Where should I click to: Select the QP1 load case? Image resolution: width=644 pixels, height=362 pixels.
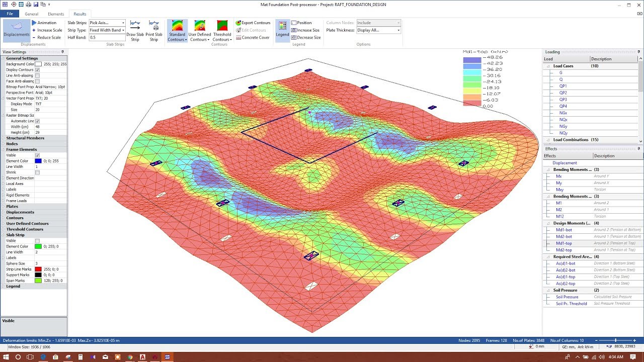click(562, 86)
